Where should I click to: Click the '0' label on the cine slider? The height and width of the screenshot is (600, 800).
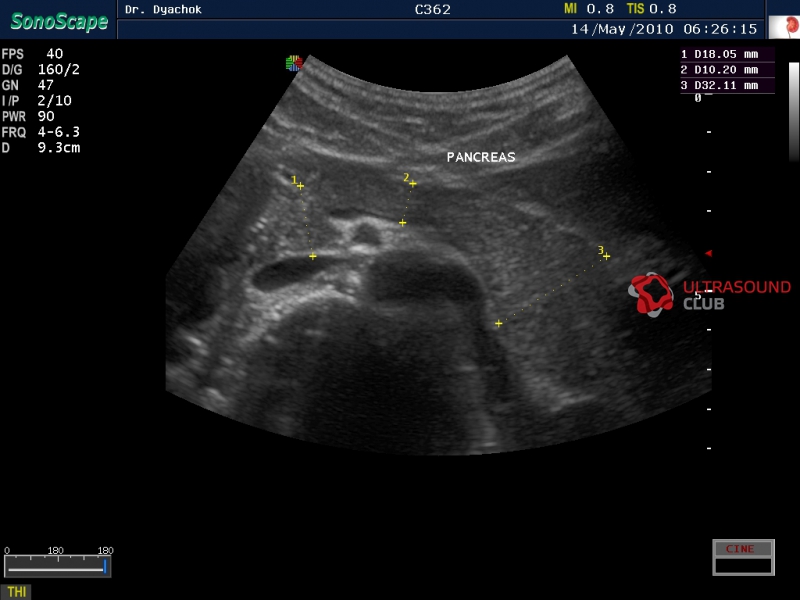click(x=7, y=551)
